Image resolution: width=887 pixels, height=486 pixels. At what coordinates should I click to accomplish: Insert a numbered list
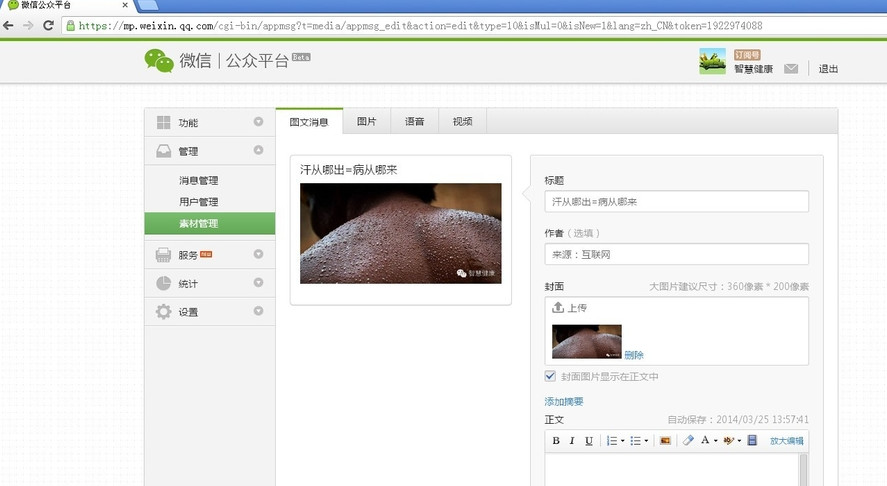[x=612, y=440]
